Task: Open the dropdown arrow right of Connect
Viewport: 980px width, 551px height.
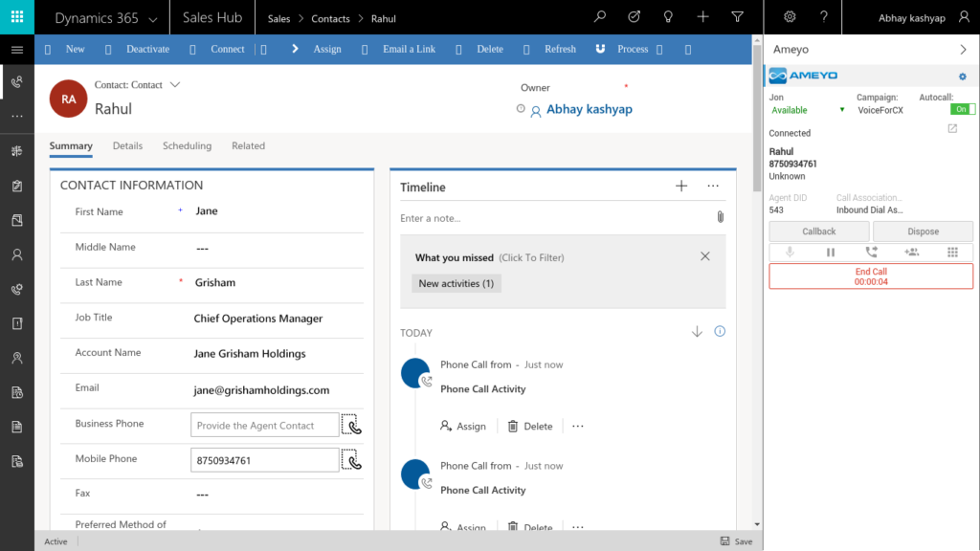Action: coord(264,50)
